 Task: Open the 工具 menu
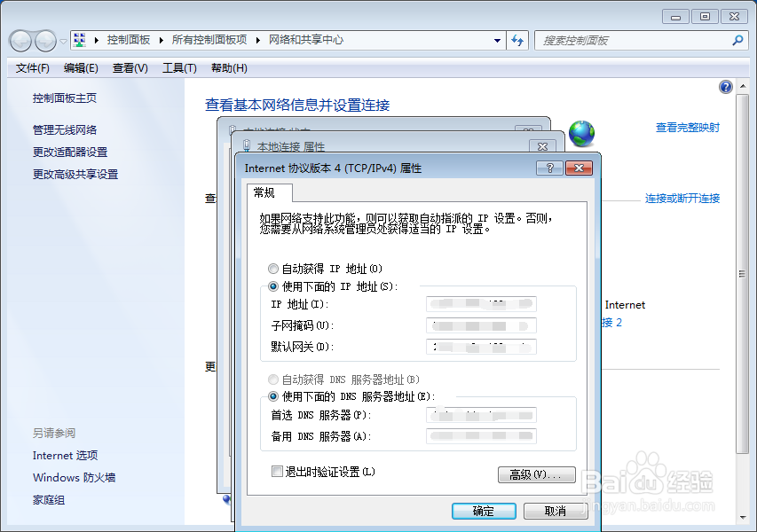(x=179, y=68)
